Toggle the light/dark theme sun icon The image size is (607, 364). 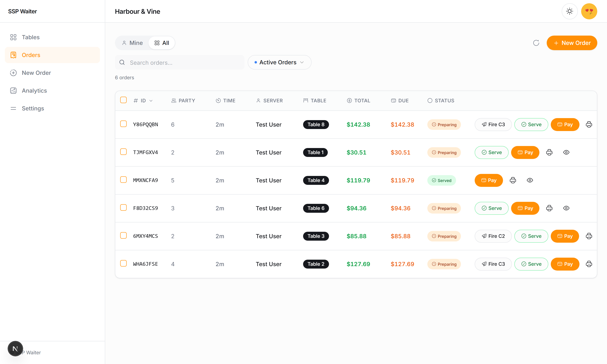click(x=569, y=11)
